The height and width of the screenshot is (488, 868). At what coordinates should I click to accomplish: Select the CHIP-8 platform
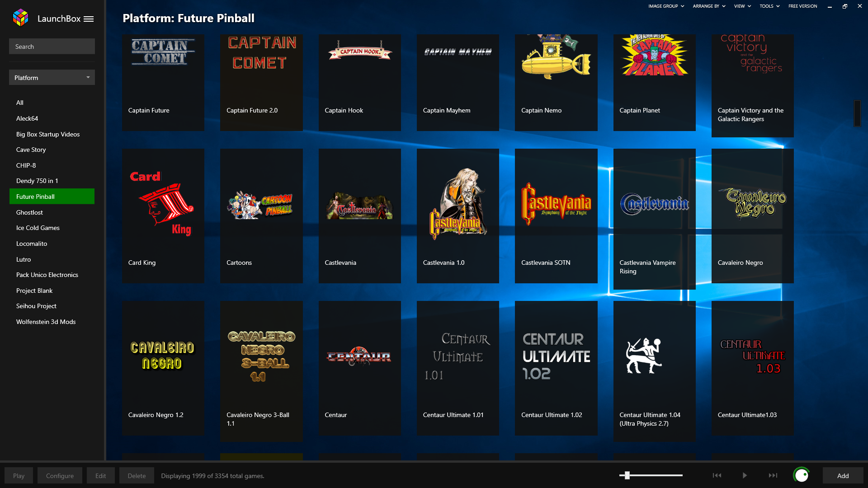[x=52, y=165]
